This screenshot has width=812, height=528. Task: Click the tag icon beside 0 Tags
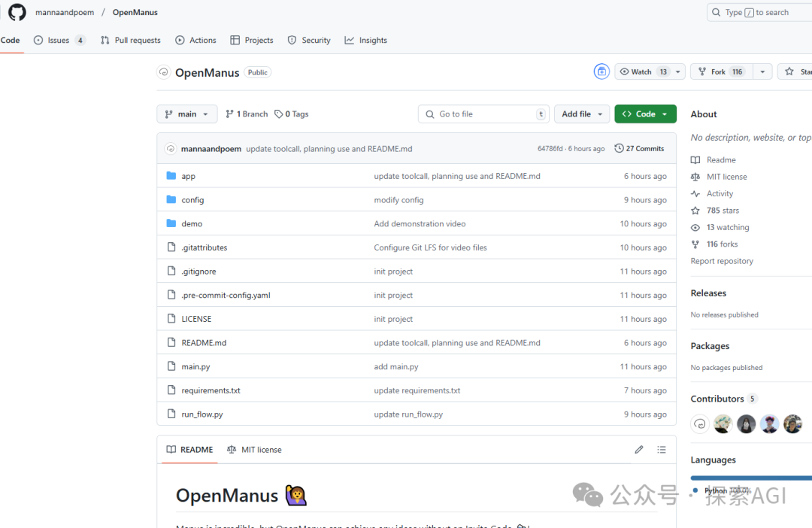pos(279,114)
